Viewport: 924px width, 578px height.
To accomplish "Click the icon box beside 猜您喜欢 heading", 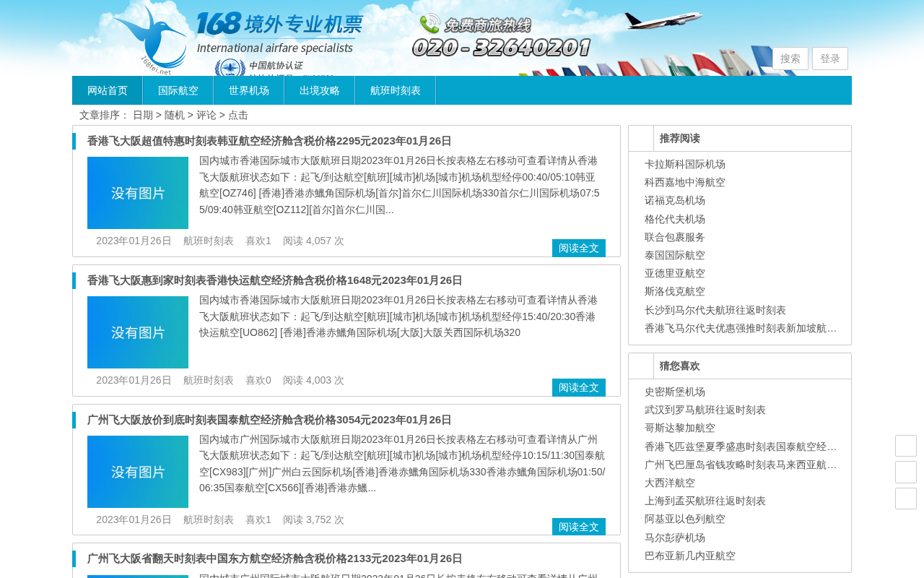I will [x=641, y=366].
